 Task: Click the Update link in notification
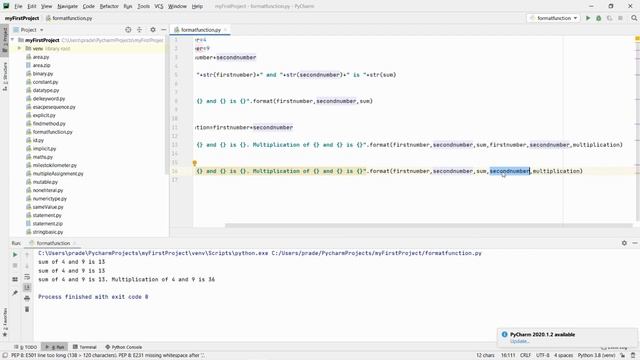[x=519, y=341]
